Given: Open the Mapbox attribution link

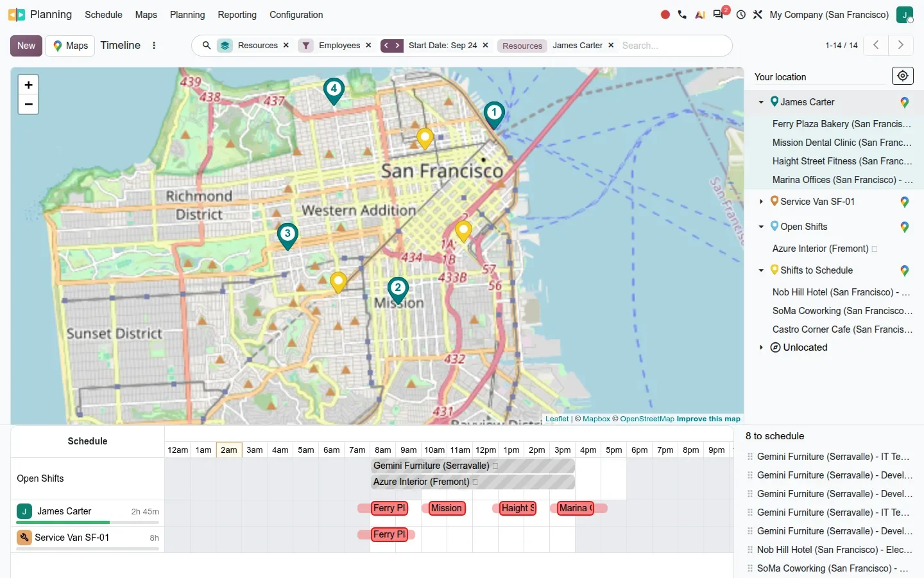Looking at the screenshot, I should 596,419.
